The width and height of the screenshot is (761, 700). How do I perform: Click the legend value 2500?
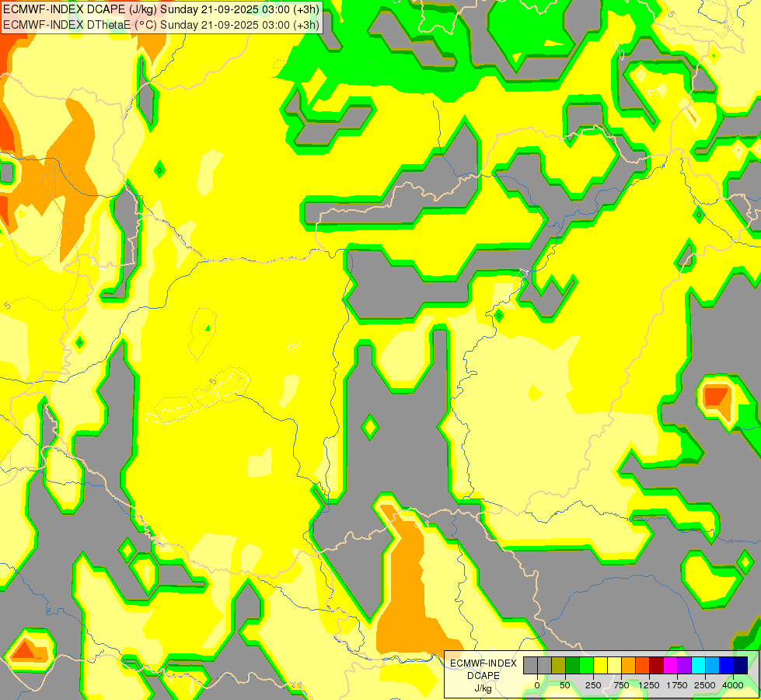pos(705,685)
